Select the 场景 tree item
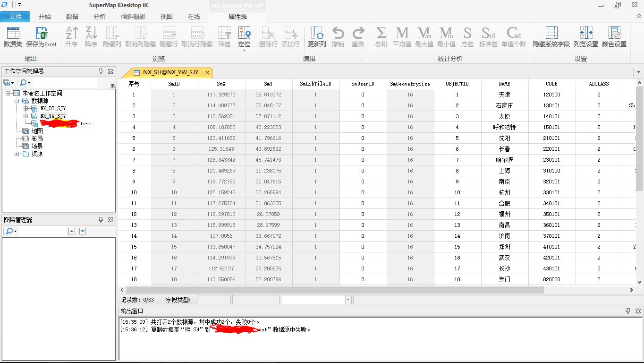This screenshot has width=644, height=363. (x=37, y=146)
